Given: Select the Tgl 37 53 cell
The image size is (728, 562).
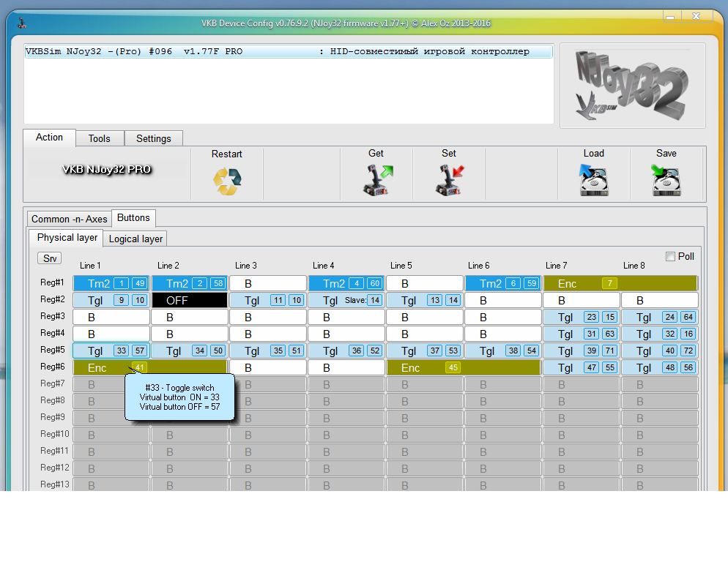Looking at the screenshot, I should 425,351.
